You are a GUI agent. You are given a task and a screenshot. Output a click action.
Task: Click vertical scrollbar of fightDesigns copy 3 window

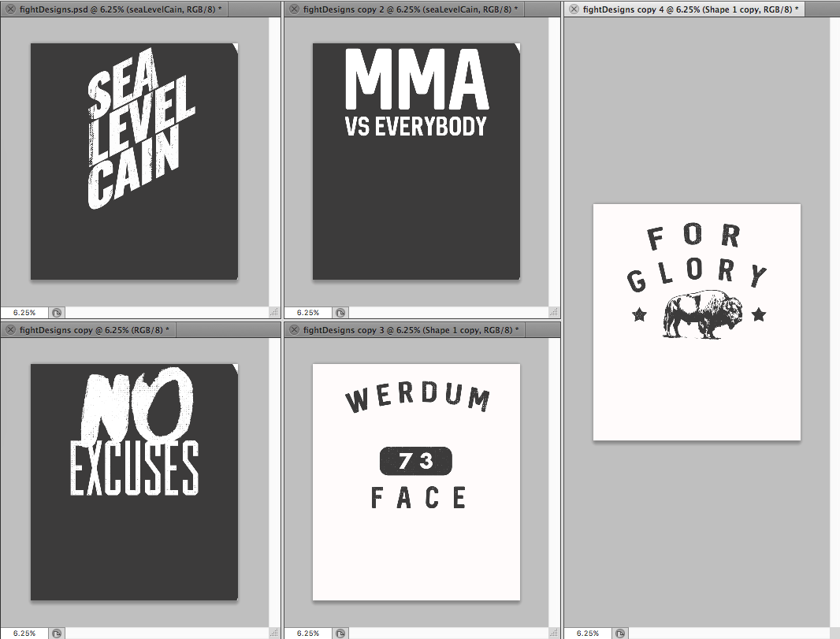pyautogui.click(x=554, y=482)
